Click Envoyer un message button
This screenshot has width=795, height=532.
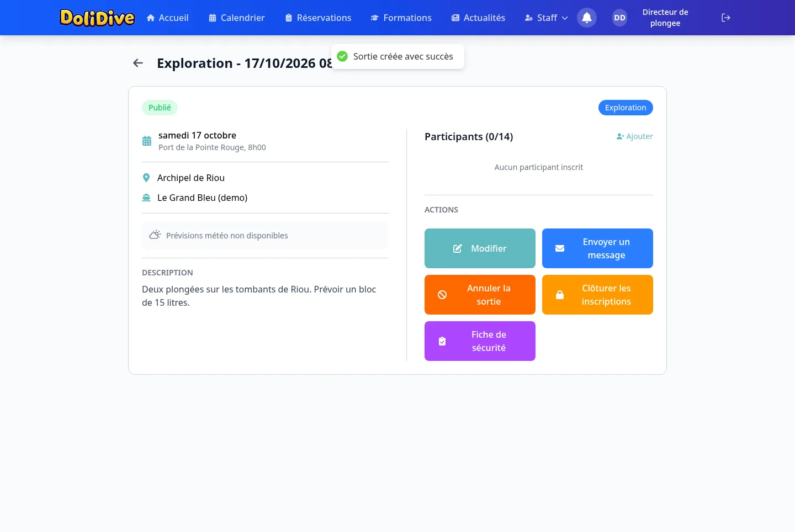pos(597,248)
